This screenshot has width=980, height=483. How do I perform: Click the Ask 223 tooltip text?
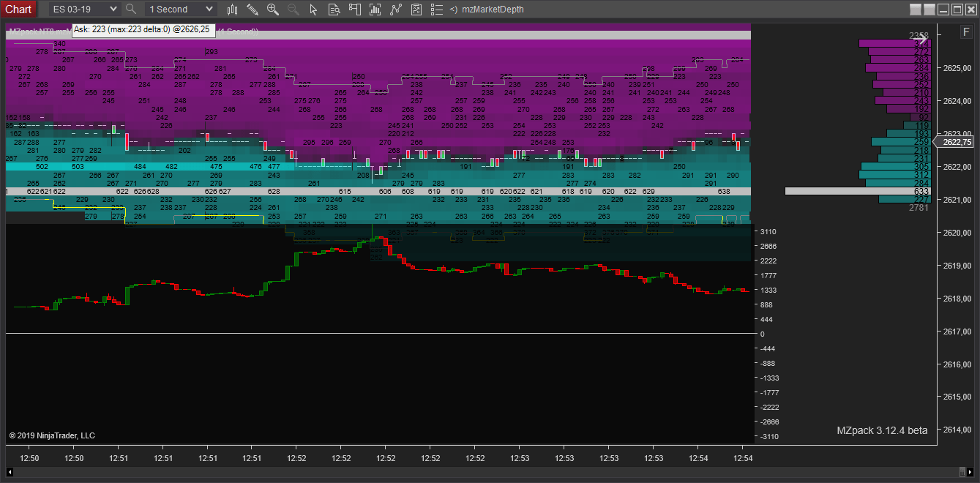(143, 29)
